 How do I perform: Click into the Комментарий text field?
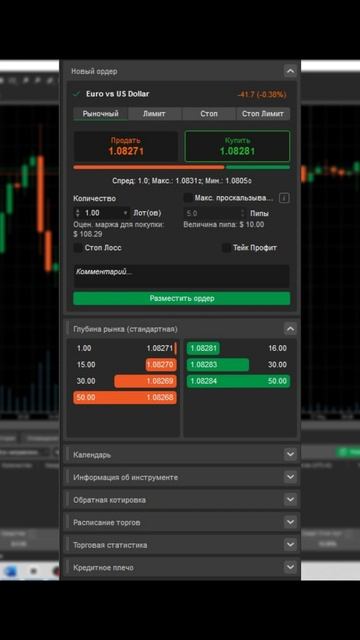pos(182,276)
